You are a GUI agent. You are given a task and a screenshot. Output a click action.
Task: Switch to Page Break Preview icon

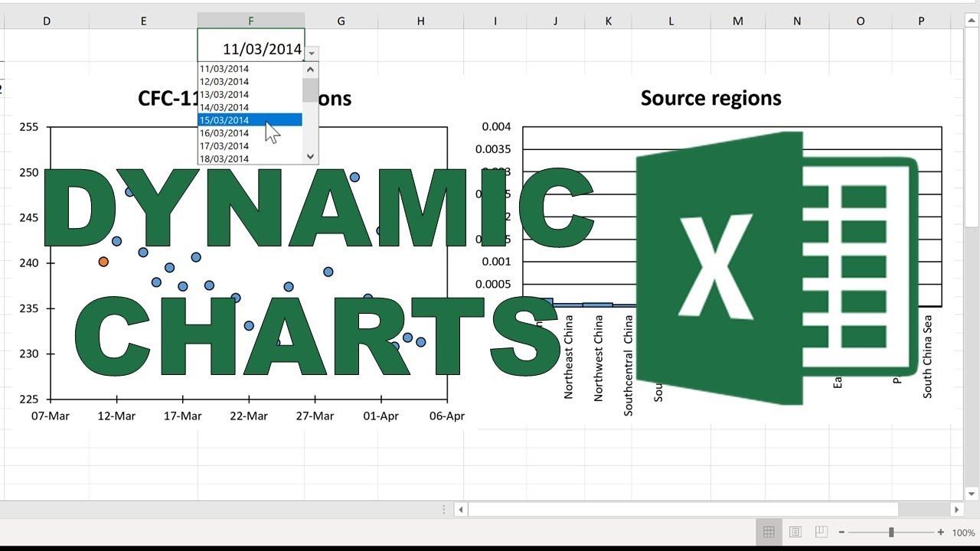[821, 532]
